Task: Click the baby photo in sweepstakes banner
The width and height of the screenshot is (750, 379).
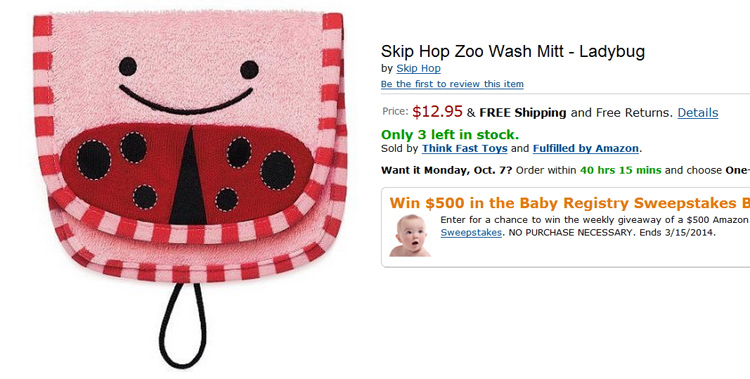Action: pyautogui.click(x=410, y=235)
